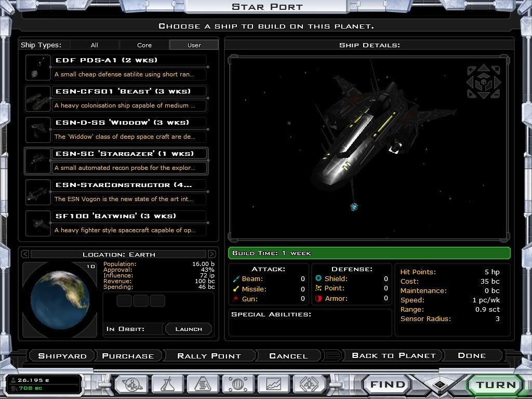Click the 26.195 b population readout
532x399 pixels.
[x=33, y=380]
